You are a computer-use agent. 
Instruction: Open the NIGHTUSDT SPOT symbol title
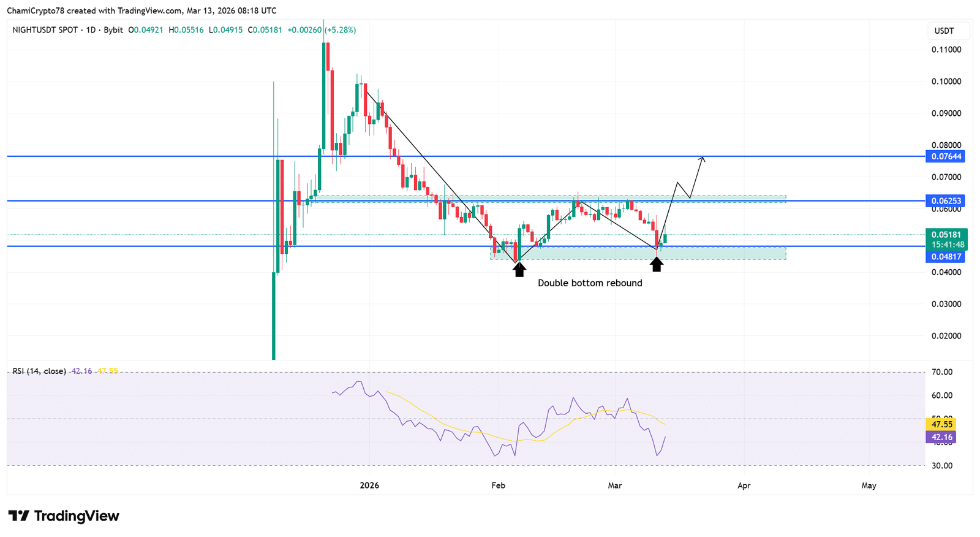point(45,30)
